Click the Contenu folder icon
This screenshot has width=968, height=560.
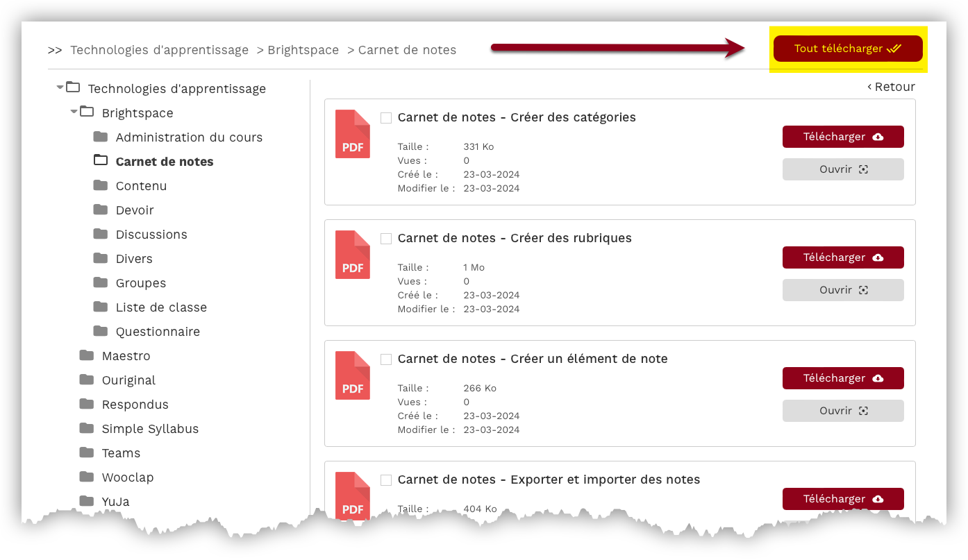coord(101,185)
